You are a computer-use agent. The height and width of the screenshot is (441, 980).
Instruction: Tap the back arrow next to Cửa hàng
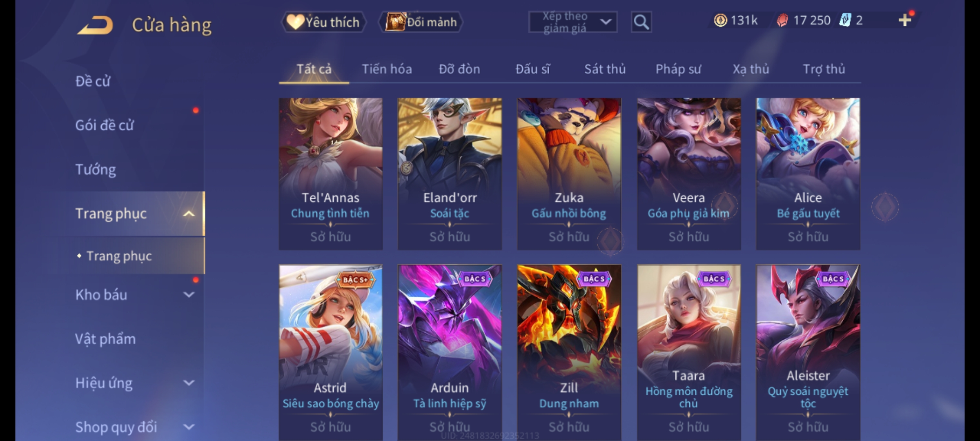[95, 25]
